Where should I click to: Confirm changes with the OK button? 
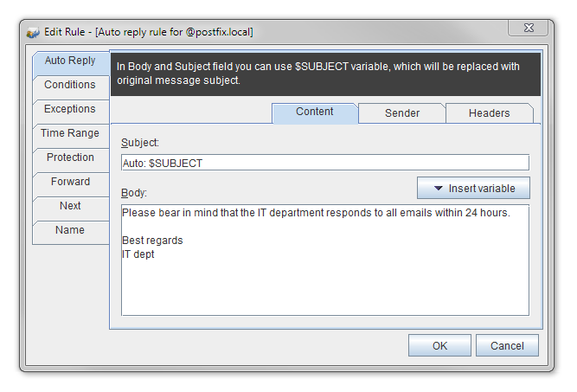coord(439,345)
